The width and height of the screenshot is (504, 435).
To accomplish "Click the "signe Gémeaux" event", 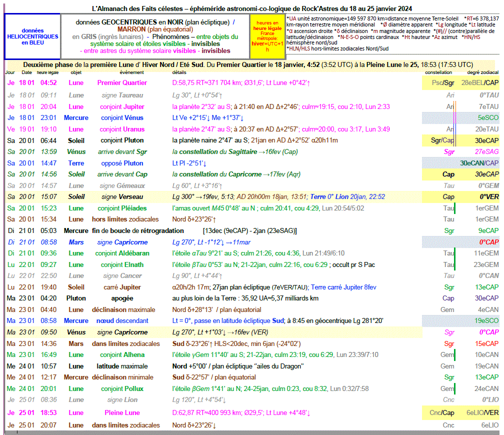I will [x=122, y=186].
